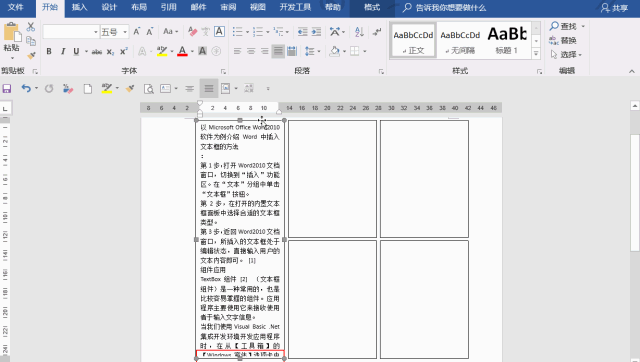Collapse the ribbon chevron
Viewport: 640px width, 362px height.
[632, 71]
